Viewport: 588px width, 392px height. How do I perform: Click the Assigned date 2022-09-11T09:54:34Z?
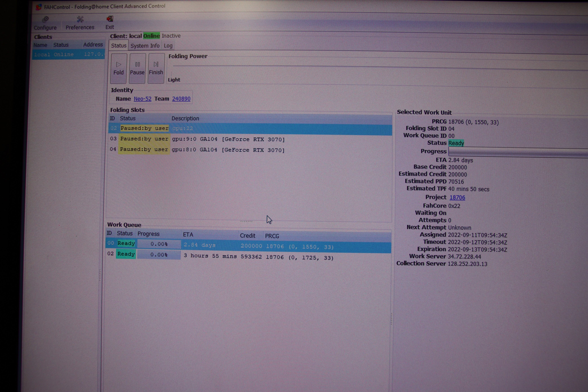pyautogui.click(x=477, y=235)
